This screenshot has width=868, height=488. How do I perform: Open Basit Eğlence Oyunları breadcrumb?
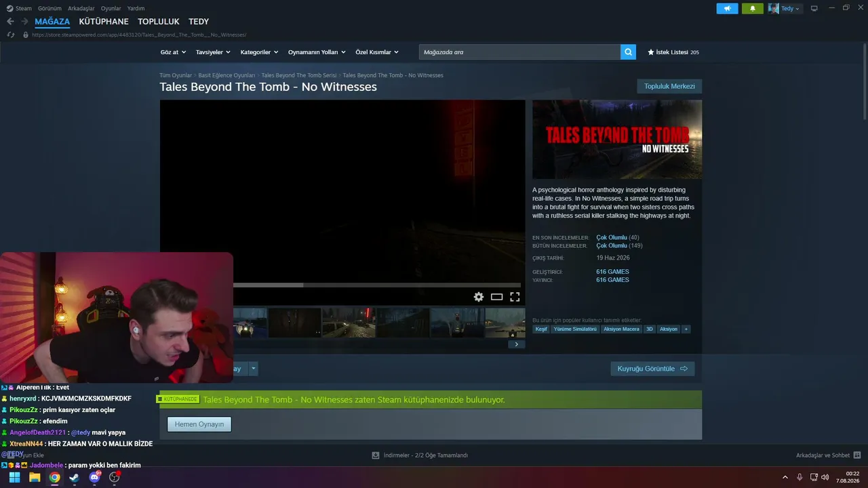[226, 75]
